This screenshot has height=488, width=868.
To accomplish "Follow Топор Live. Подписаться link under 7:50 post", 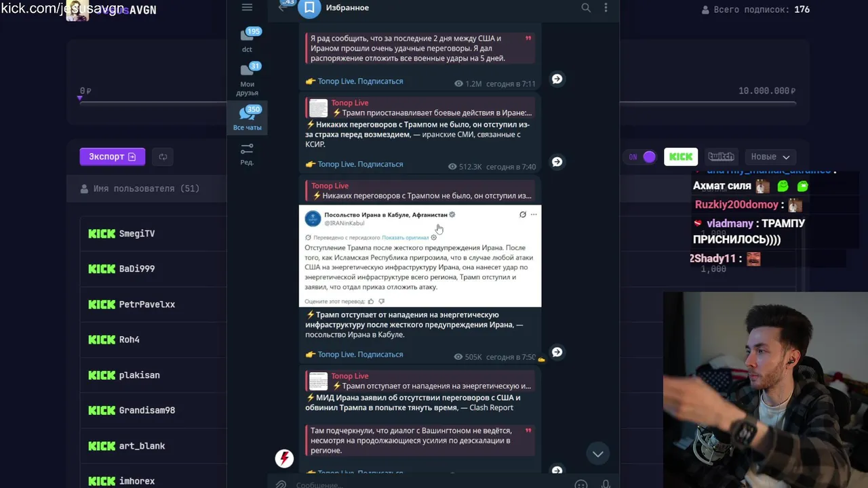I will click(x=360, y=354).
